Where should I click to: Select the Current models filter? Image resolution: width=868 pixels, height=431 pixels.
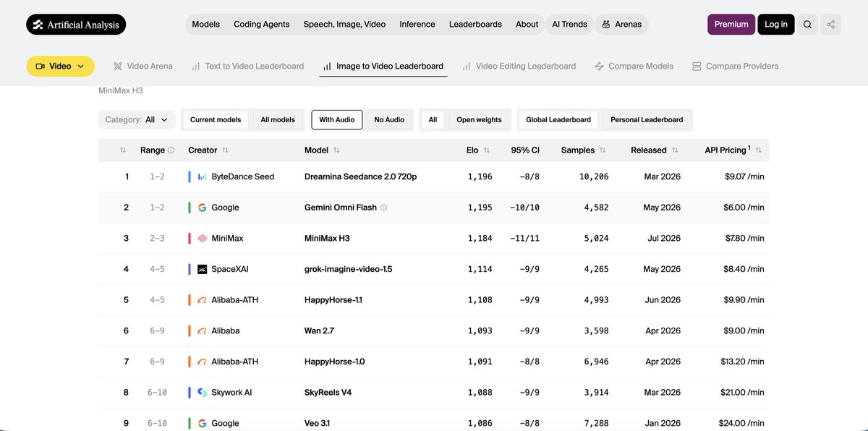point(216,120)
